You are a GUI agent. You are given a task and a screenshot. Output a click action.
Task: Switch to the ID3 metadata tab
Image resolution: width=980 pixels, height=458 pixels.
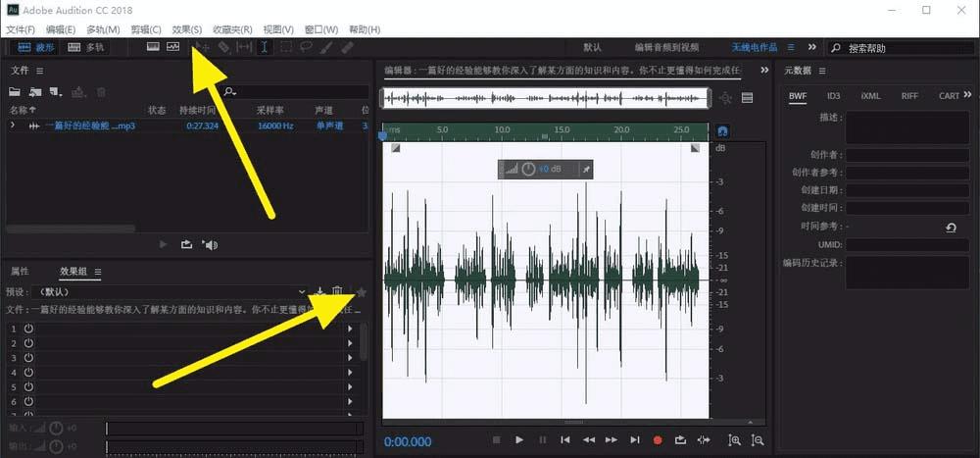(834, 96)
